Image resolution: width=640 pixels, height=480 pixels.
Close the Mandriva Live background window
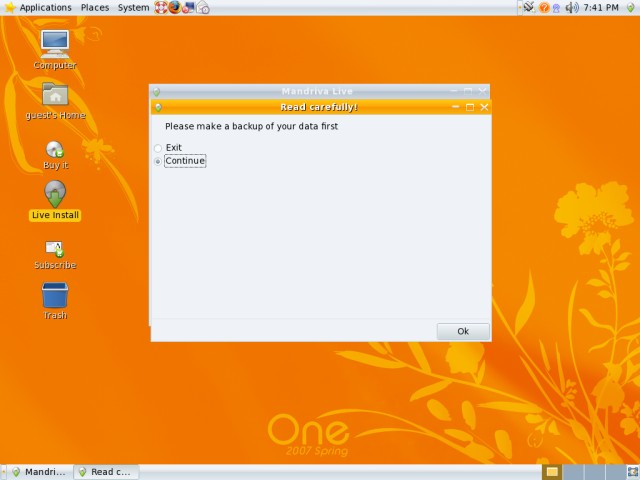point(482,91)
